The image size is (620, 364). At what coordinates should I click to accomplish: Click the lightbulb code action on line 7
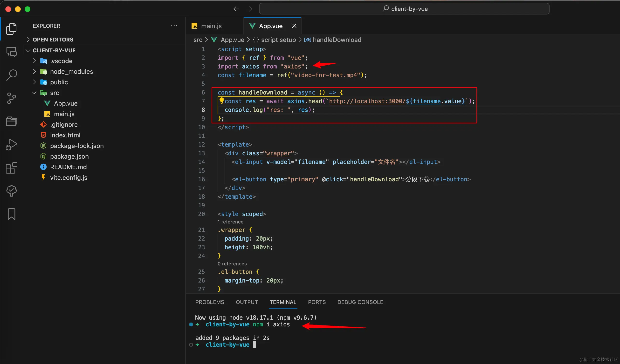[221, 101]
